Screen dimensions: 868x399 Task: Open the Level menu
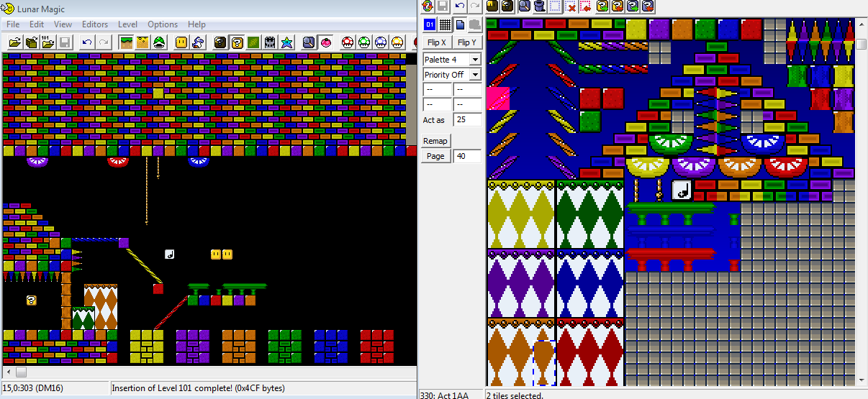[x=127, y=24]
